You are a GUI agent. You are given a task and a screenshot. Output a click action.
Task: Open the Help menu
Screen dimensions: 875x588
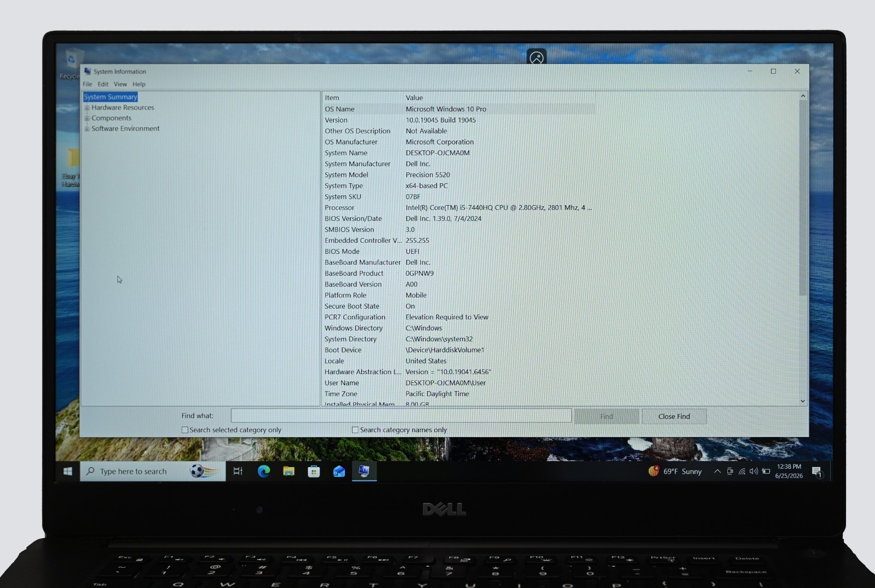point(139,84)
